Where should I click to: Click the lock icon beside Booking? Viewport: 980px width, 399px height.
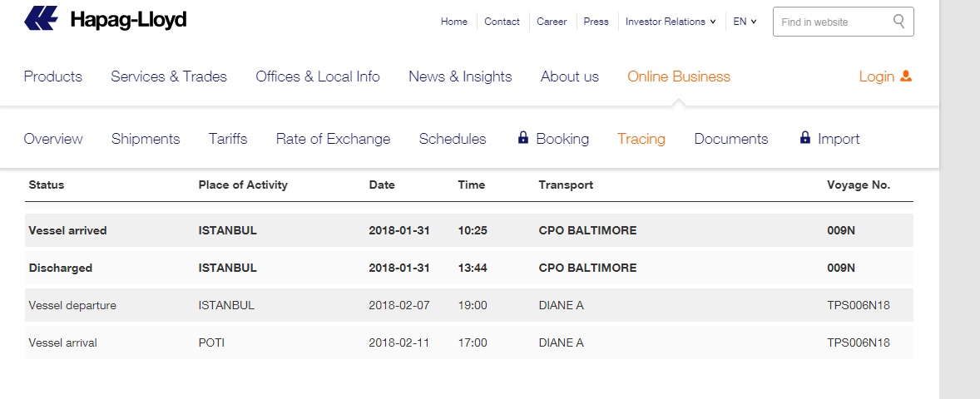click(x=523, y=138)
